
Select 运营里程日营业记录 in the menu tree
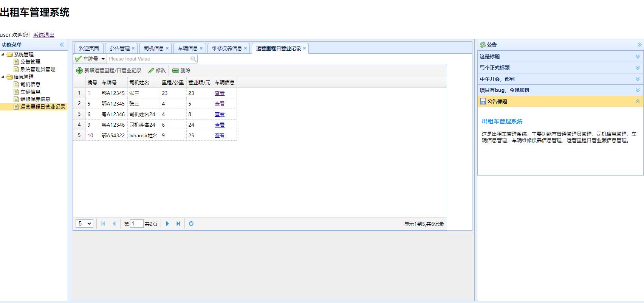[43, 107]
